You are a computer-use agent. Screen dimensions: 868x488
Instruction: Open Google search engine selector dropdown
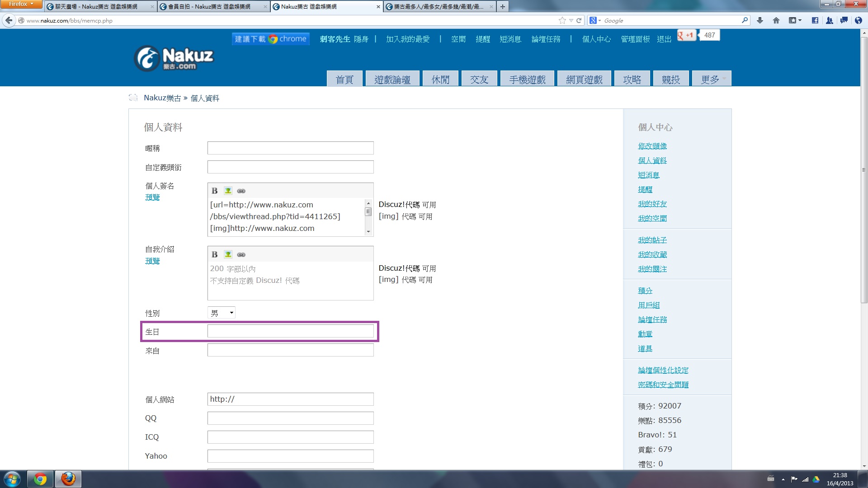[595, 20]
